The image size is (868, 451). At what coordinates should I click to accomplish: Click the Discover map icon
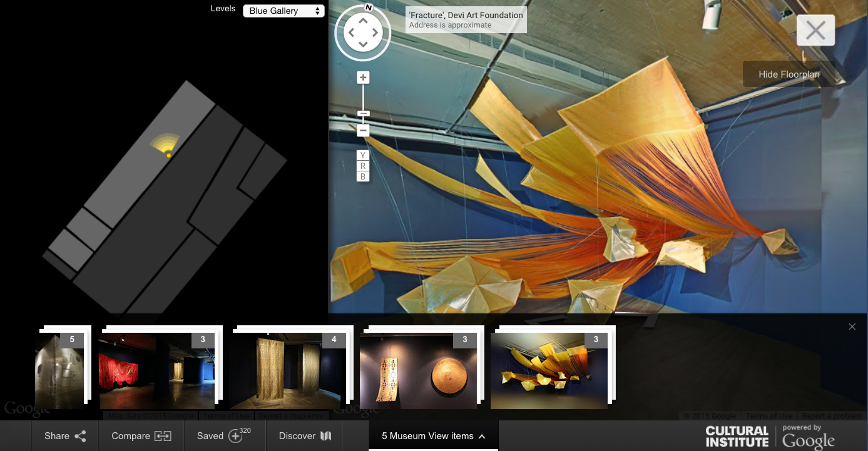325,436
